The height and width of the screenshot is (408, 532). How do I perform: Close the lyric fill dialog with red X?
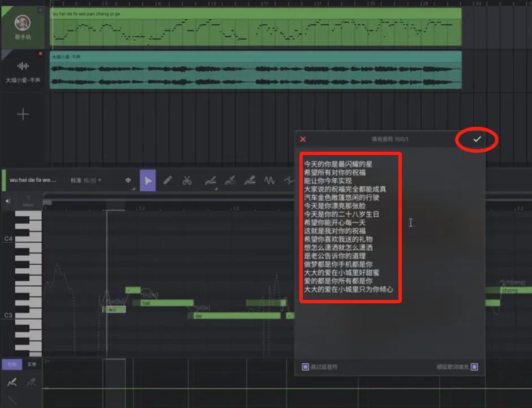(303, 139)
